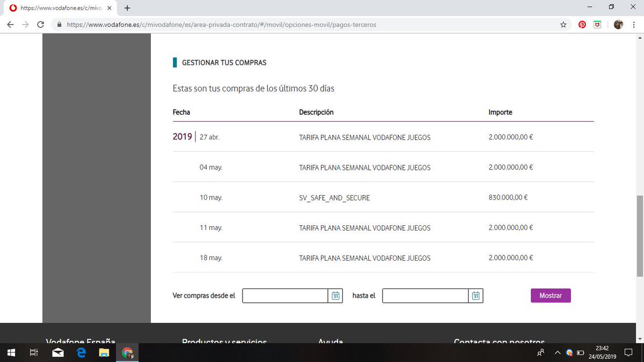Viewport: 644px width, 362px height.
Task: Open the 'desde el' calendar picker
Action: (335, 295)
